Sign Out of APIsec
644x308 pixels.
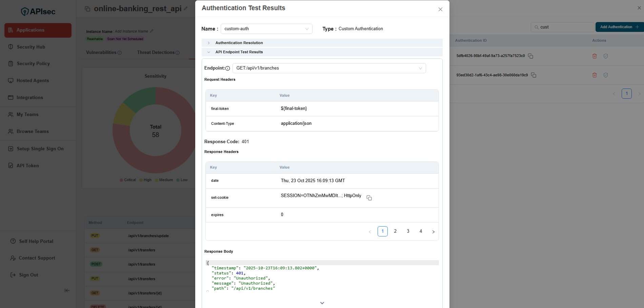click(x=28, y=275)
